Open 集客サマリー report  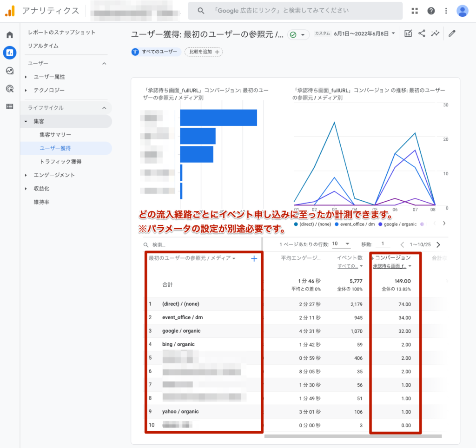coord(55,135)
